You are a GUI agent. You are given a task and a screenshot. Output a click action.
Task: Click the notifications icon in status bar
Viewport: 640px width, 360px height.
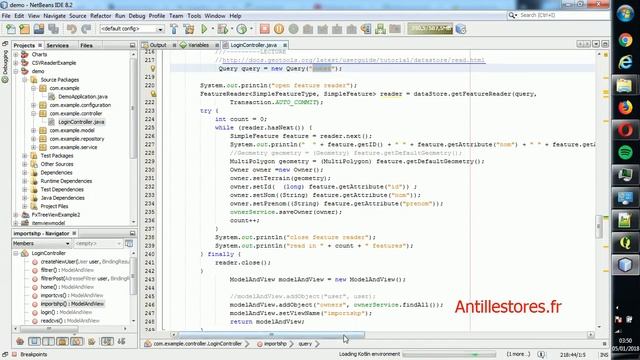coord(541,354)
